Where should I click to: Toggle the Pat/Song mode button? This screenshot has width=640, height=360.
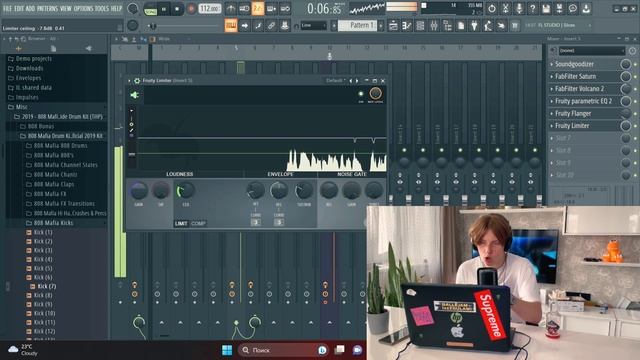tap(151, 9)
